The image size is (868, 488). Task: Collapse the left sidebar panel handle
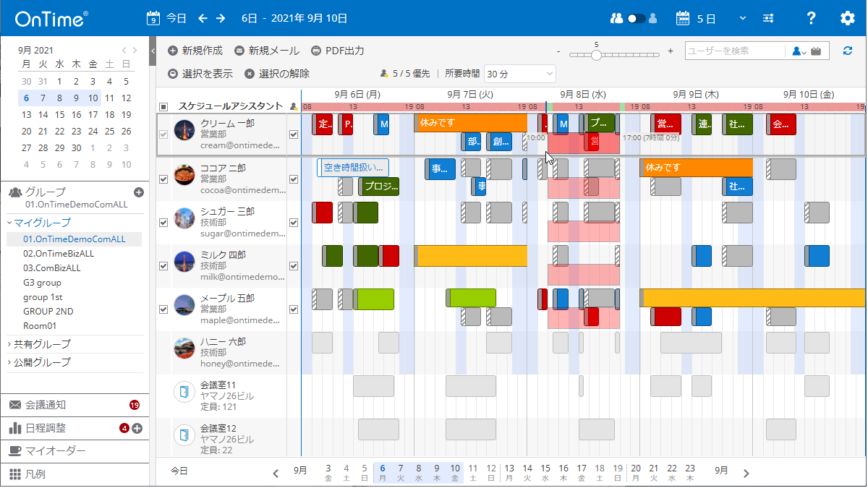point(153,51)
